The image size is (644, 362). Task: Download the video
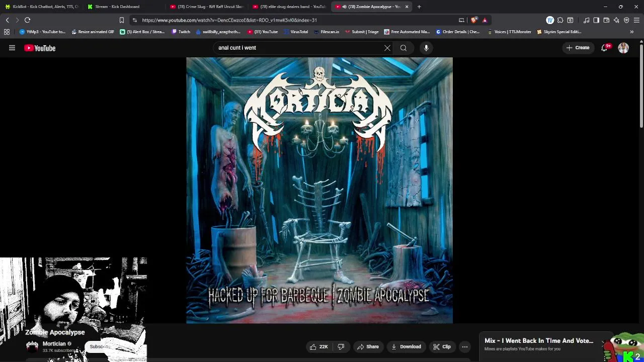pyautogui.click(x=406, y=346)
